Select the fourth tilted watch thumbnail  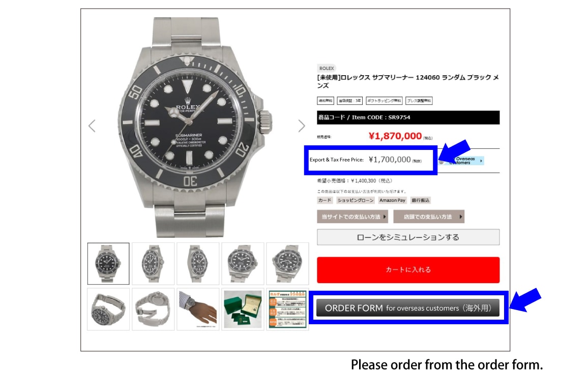(x=243, y=263)
